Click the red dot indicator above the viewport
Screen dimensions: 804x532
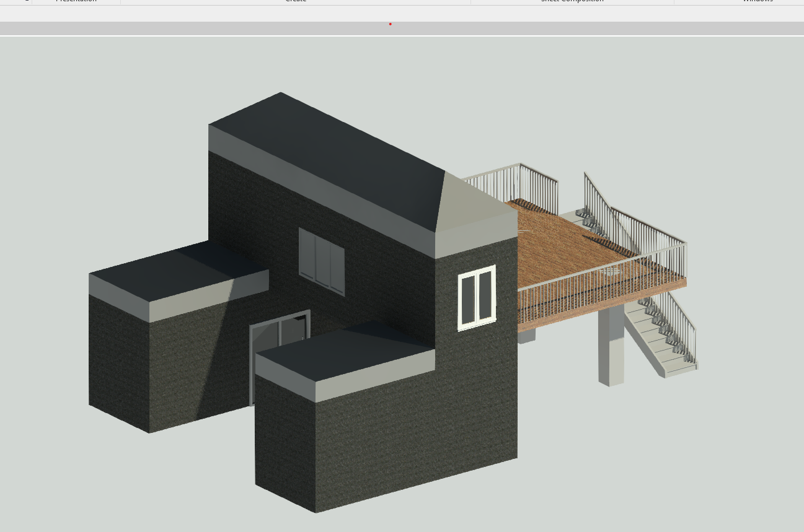[x=391, y=24]
